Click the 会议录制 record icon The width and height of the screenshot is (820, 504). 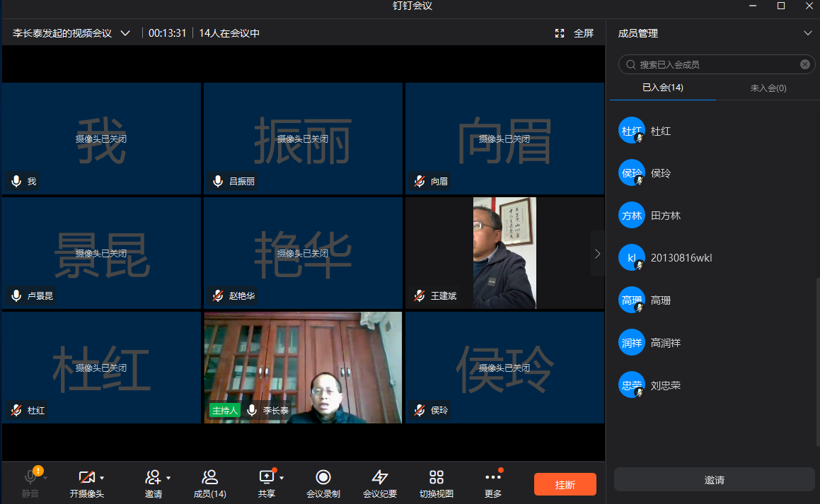click(323, 478)
